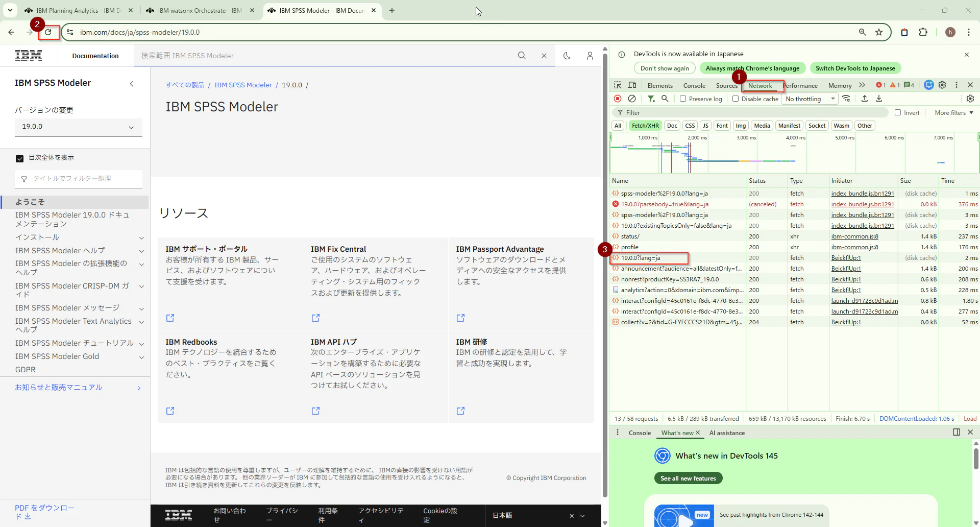Switch to the IBM watsonx Orchestrate browser tab
The height and width of the screenshot is (527, 980).
[x=200, y=10]
